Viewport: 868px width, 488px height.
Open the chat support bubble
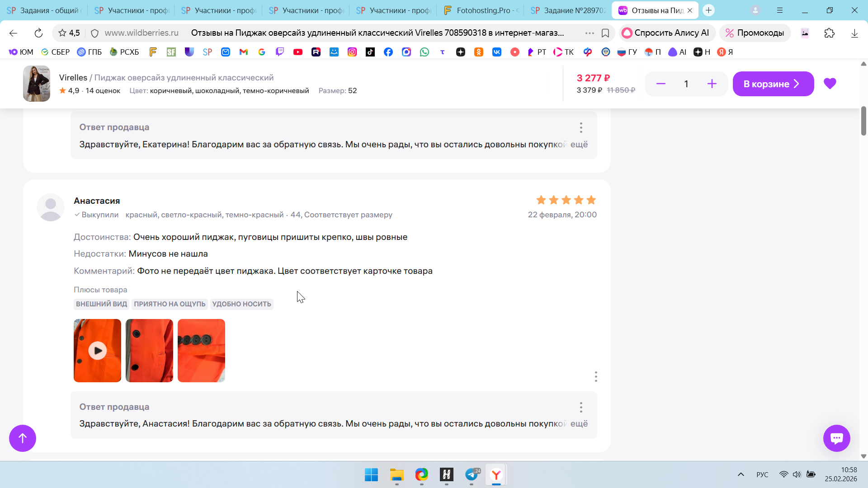[836, 438]
